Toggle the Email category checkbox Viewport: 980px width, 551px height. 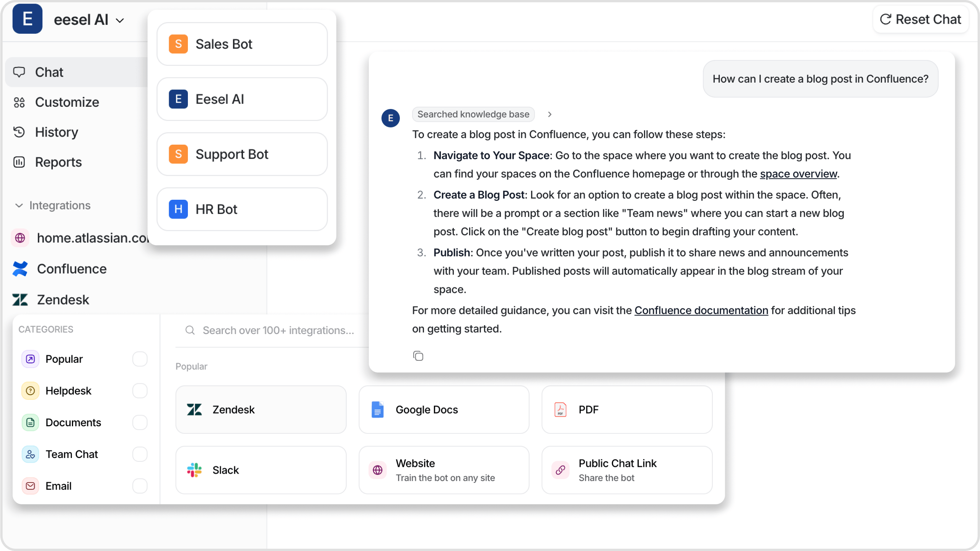tap(140, 486)
